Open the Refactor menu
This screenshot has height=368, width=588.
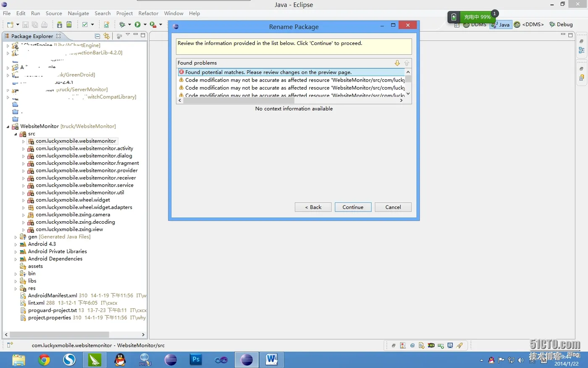(x=148, y=13)
